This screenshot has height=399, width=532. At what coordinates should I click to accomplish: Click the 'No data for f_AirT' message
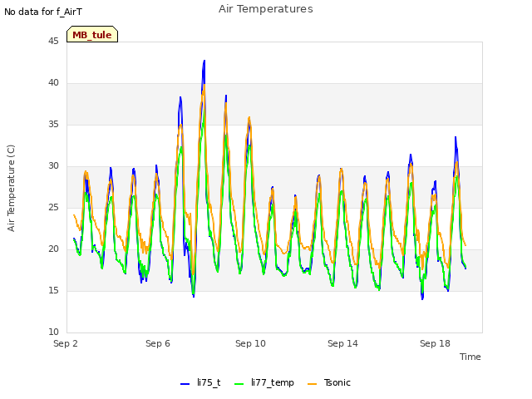pos(43,12)
